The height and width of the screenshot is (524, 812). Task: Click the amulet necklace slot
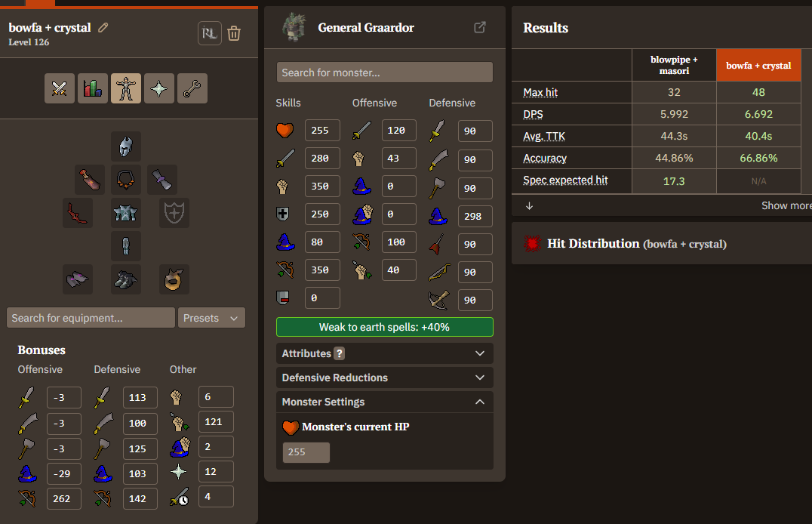[x=126, y=180]
